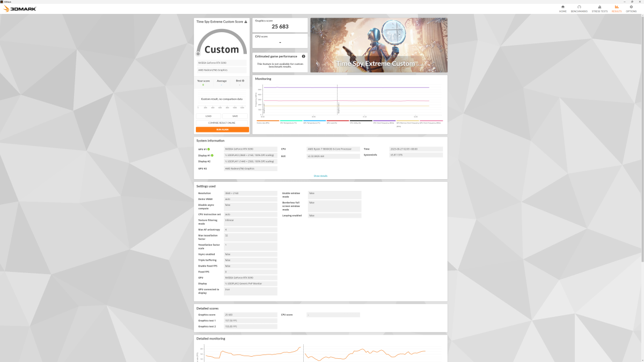The image size is (644, 362).
Task: Go to the Home section
Action: point(562,9)
